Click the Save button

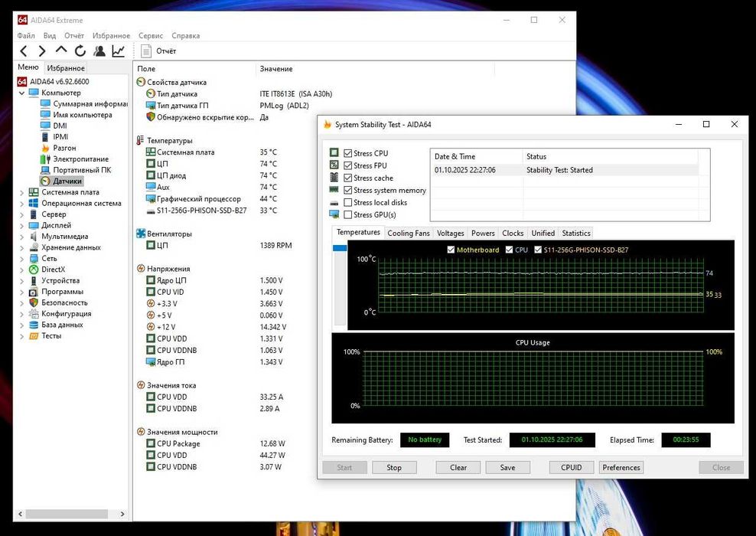507,468
